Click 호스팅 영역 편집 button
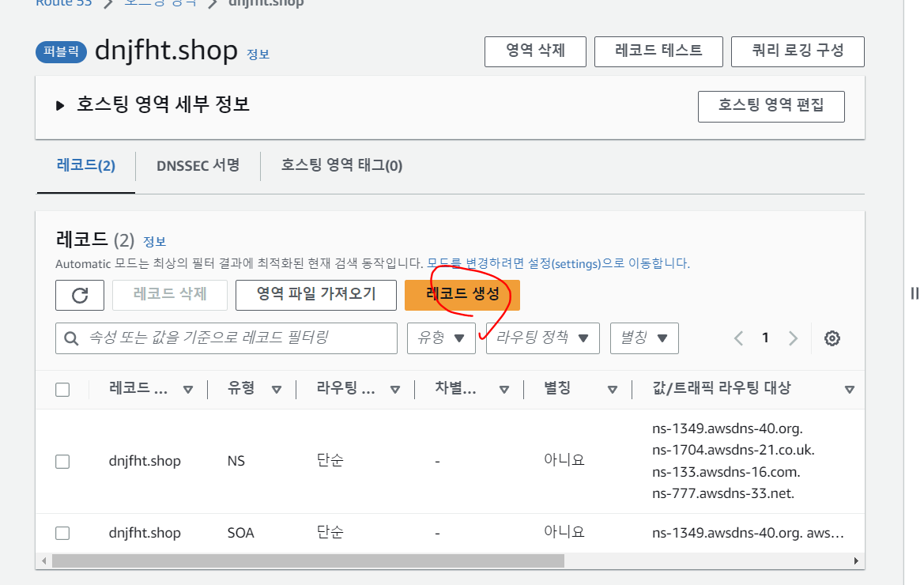Viewport: 924px width, 585px height. pyautogui.click(x=771, y=106)
